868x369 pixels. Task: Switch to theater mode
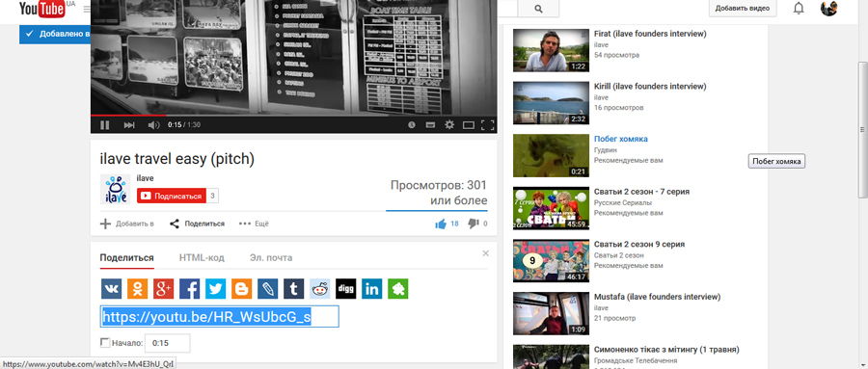[469, 125]
